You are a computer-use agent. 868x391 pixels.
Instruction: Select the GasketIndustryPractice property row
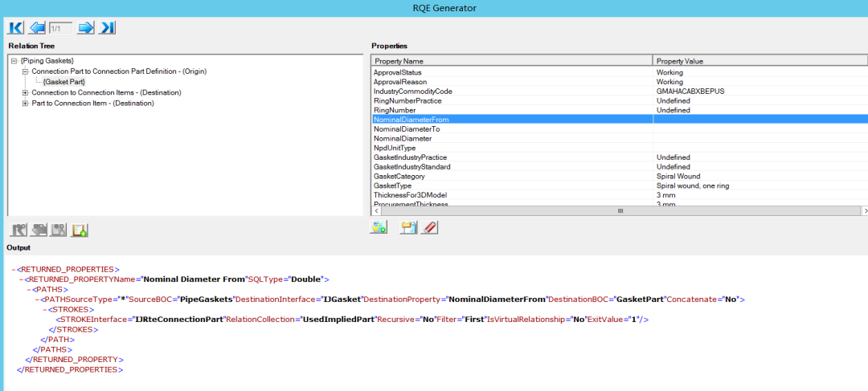tap(619, 157)
